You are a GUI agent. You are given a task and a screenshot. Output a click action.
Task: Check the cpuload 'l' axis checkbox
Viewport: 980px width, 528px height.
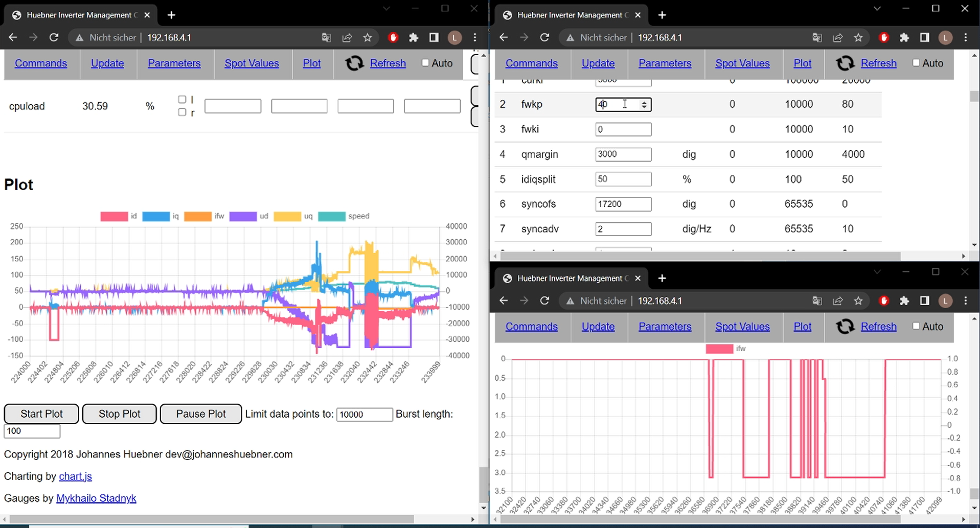[182, 99]
